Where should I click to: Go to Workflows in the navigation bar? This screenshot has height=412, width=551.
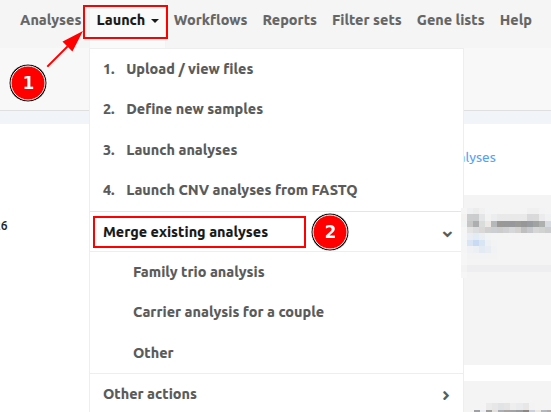[210, 20]
